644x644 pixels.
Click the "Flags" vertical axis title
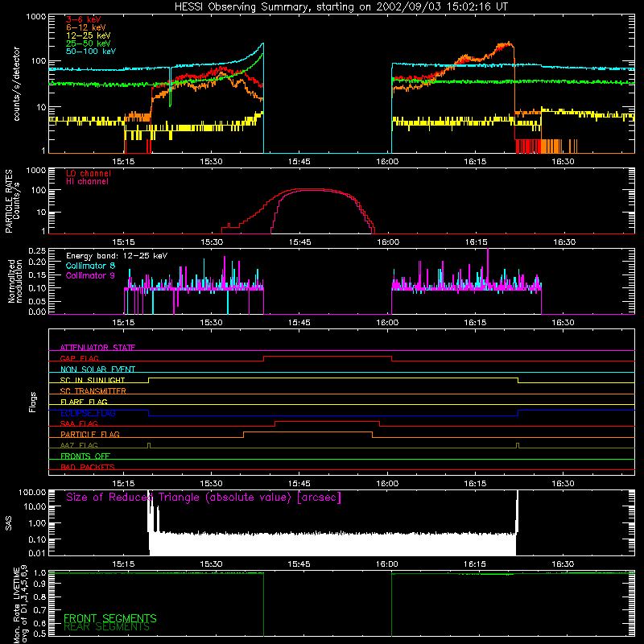[32, 402]
